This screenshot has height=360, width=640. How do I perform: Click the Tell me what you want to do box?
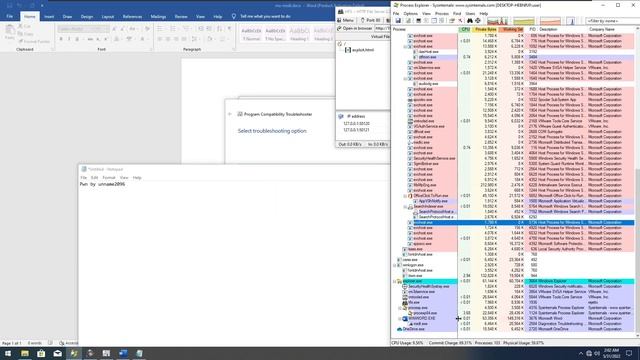click(265, 16)
